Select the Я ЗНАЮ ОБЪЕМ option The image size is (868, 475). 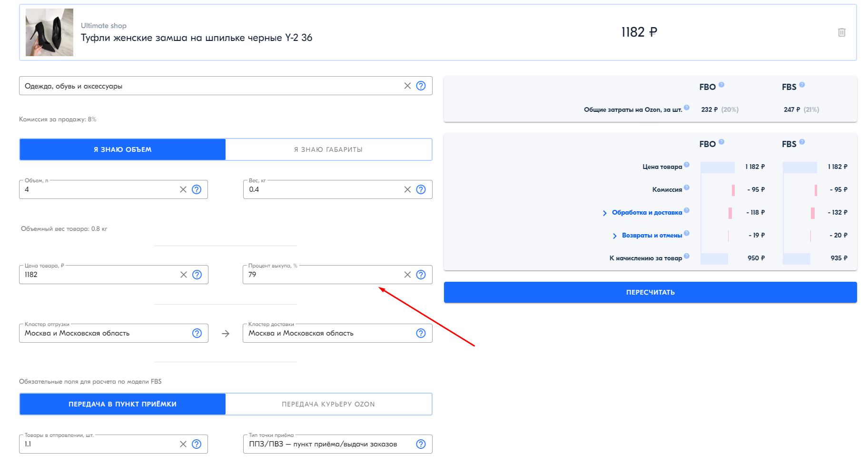122,149
